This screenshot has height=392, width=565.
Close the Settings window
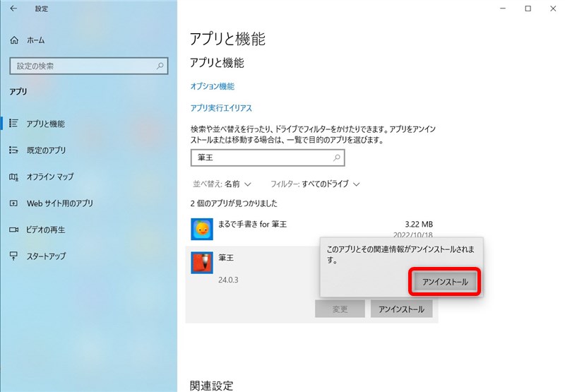[553, 8]
